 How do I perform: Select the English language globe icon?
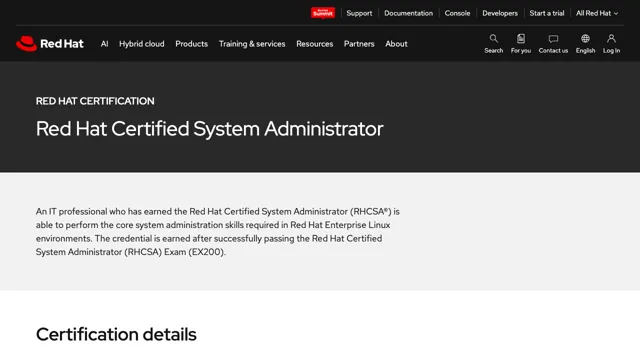585,38
